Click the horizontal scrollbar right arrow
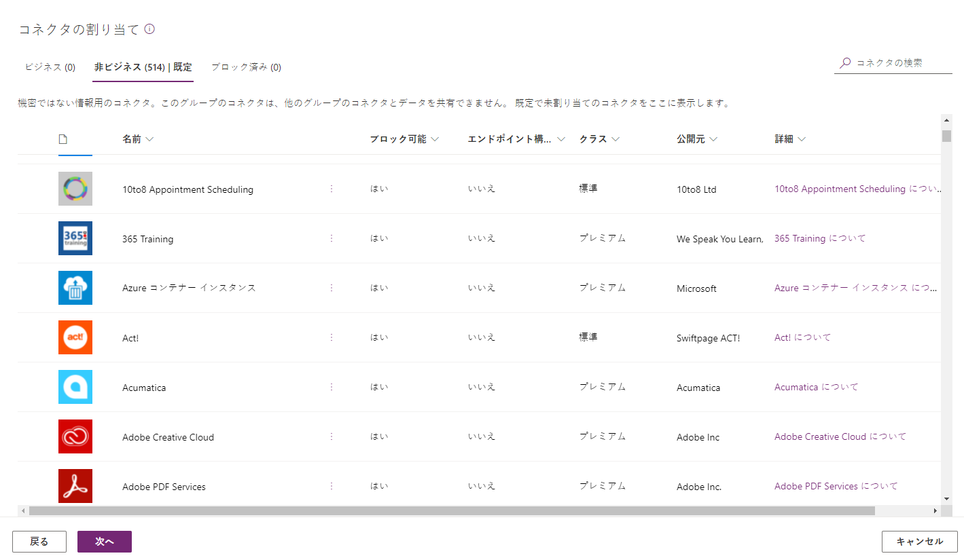Screen dimensions: 964x560 tap(935, 510)
